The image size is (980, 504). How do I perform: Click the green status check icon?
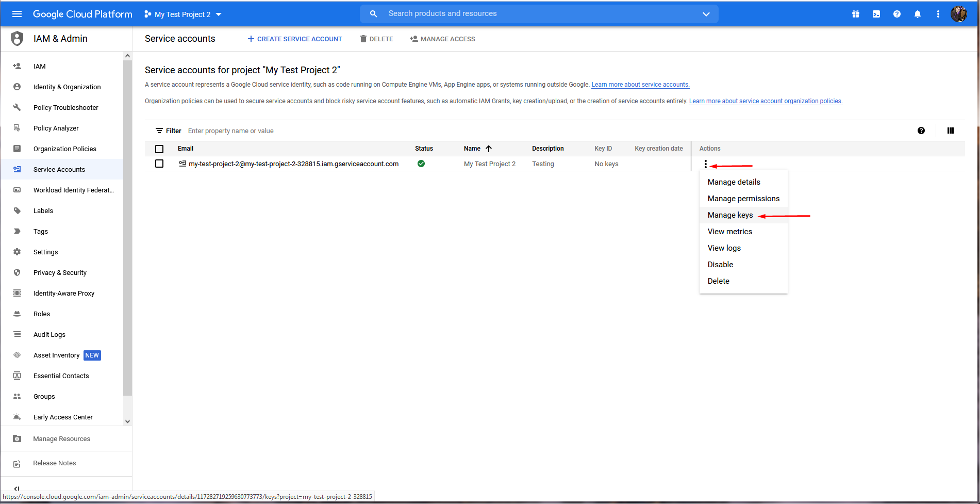[x=421, y=164]
